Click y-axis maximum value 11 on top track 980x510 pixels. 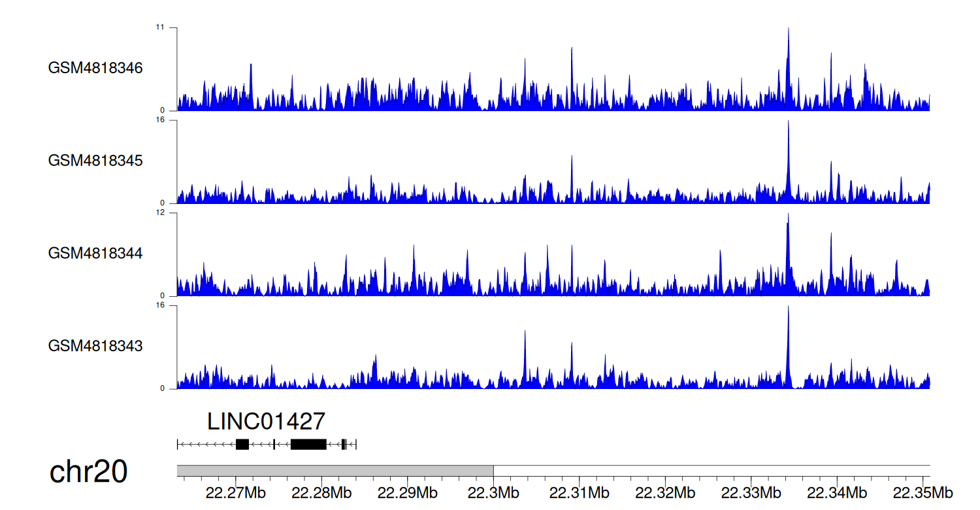point(159,27)
